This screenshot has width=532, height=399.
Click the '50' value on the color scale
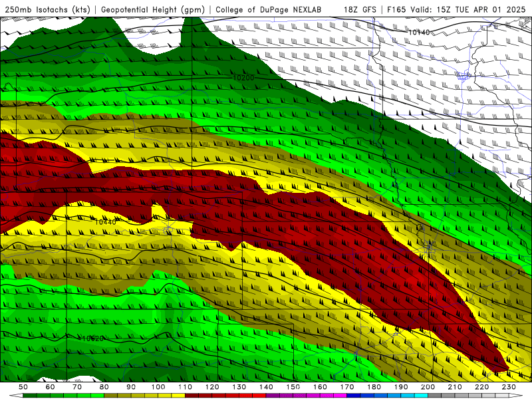point(23,387)
